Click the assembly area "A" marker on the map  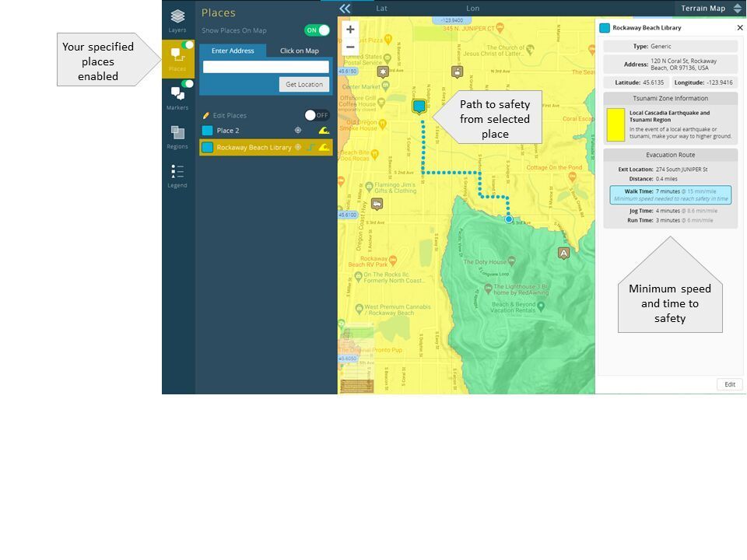pyautogui.click(x=563, y=253)
